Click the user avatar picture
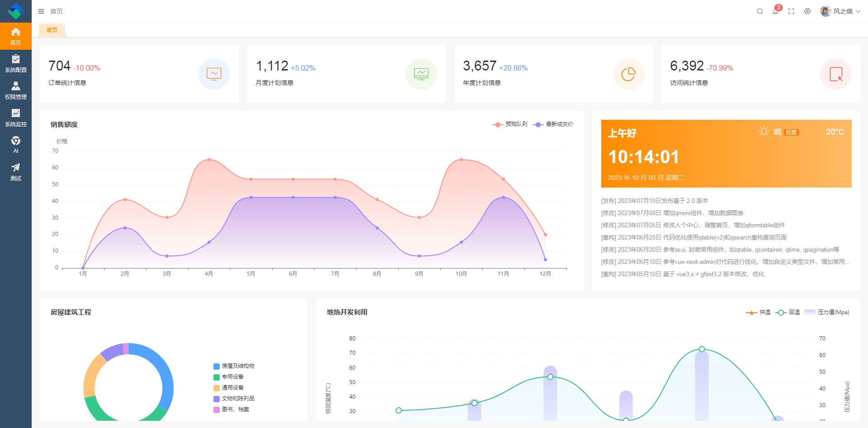 click(x=826, y=11)
